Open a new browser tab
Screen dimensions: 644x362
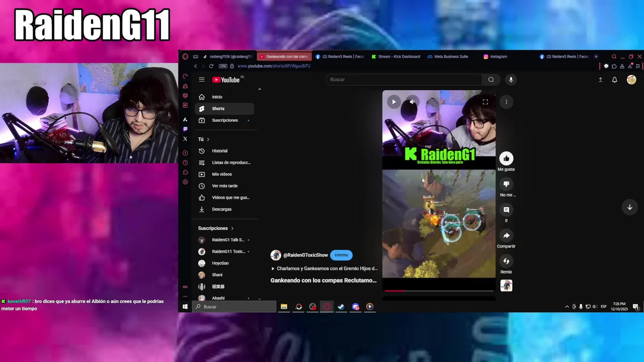[x=596, y=56]
